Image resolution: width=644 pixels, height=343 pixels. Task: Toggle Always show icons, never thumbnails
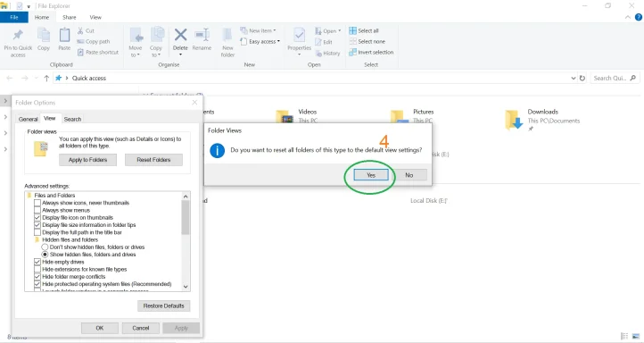37,203
